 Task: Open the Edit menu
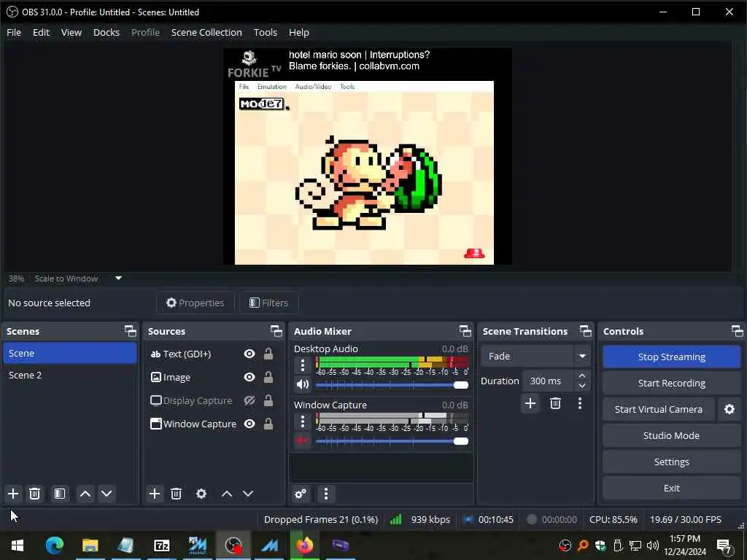coord(41,32)
